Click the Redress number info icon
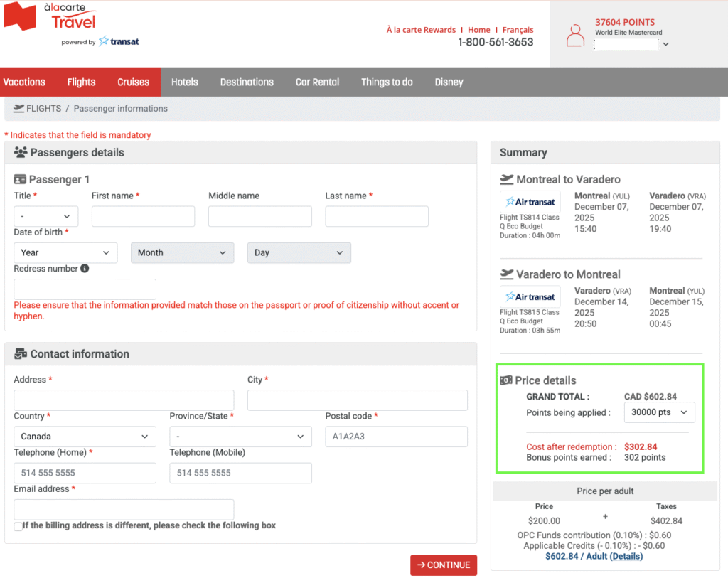Screen dimensions: 728x583 point(85,269)
